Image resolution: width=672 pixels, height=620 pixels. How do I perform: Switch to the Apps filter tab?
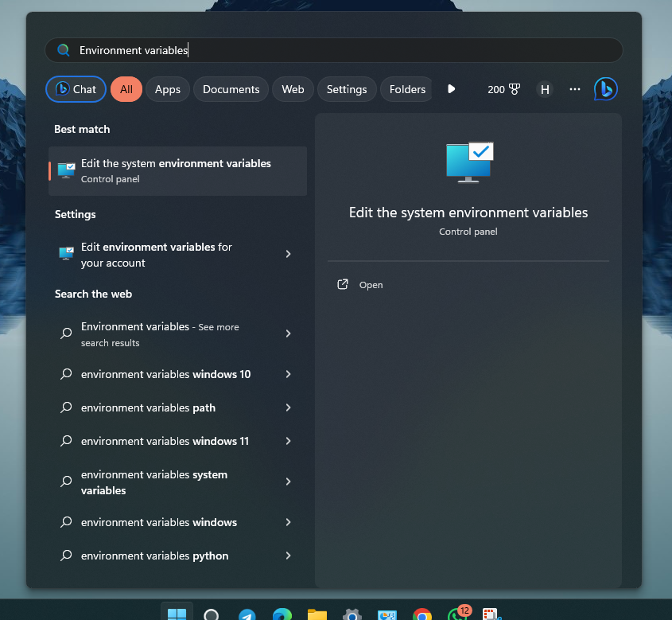coord(168,89)
